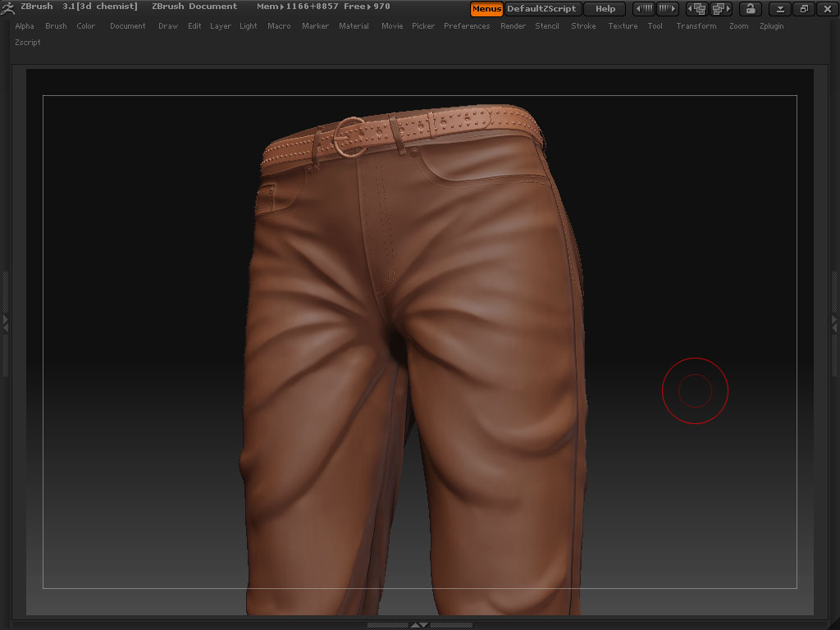Open the Picker menu

point(423,25)
